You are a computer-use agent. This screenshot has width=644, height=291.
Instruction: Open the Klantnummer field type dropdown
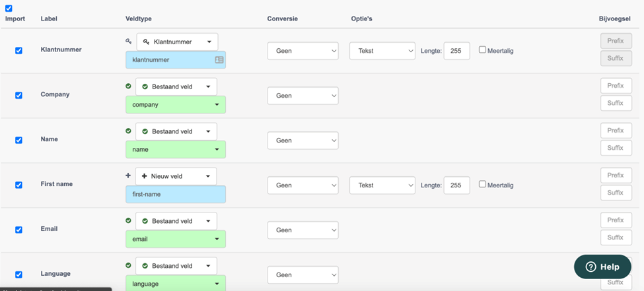click(177, 42)
